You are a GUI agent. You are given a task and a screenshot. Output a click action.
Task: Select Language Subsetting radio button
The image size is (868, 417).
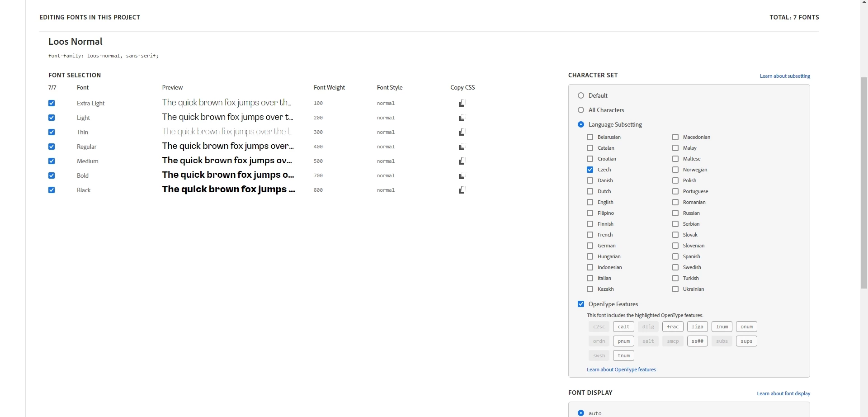(581, 124)
